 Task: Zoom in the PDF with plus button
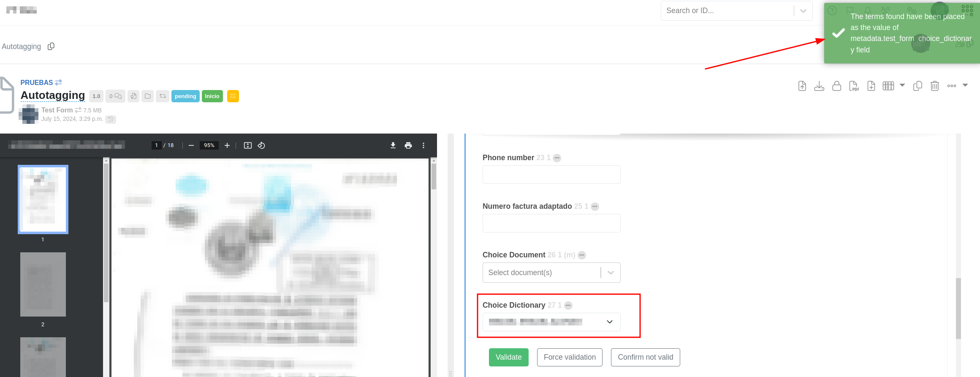[227, 145]
